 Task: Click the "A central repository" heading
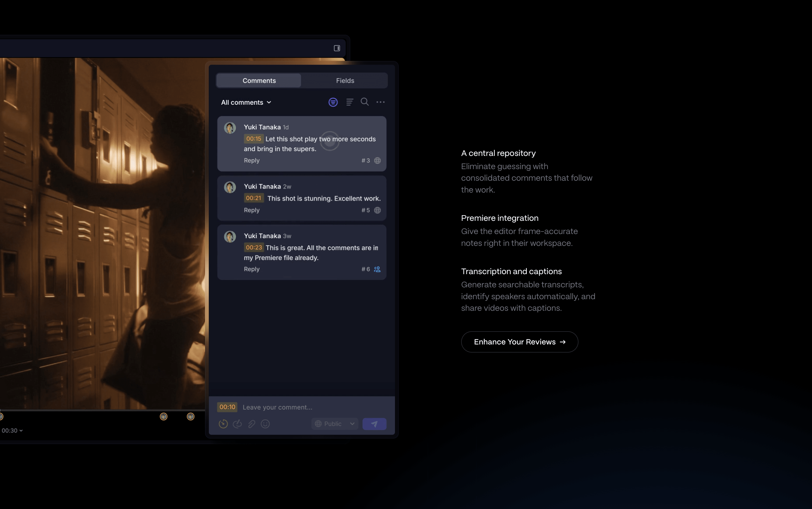(x=498, y=153)
